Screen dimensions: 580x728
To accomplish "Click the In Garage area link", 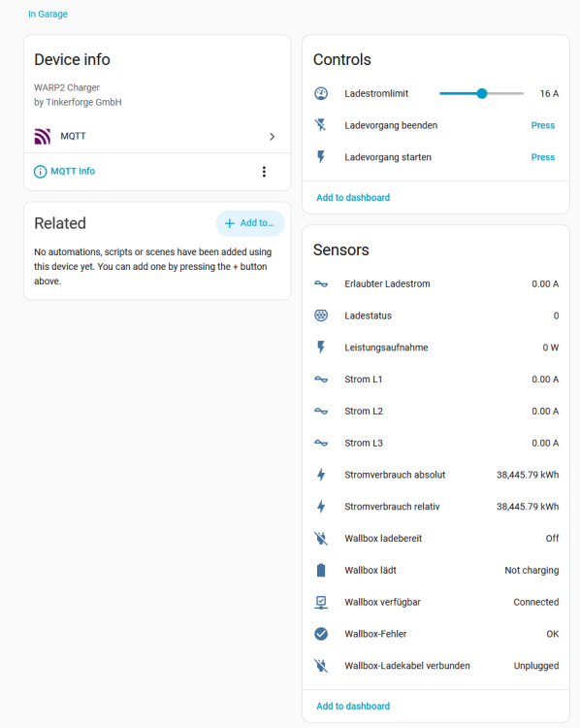I will point(48,14).
